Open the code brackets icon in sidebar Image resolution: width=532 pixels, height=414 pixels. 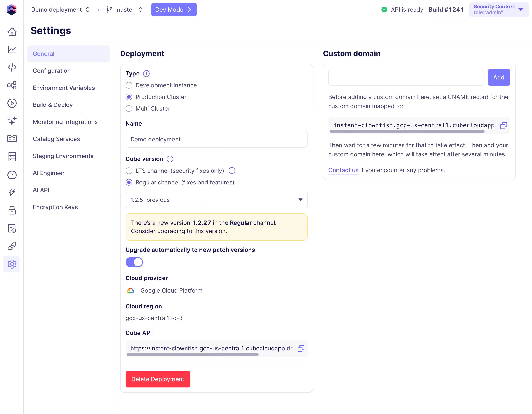[12, 68]
